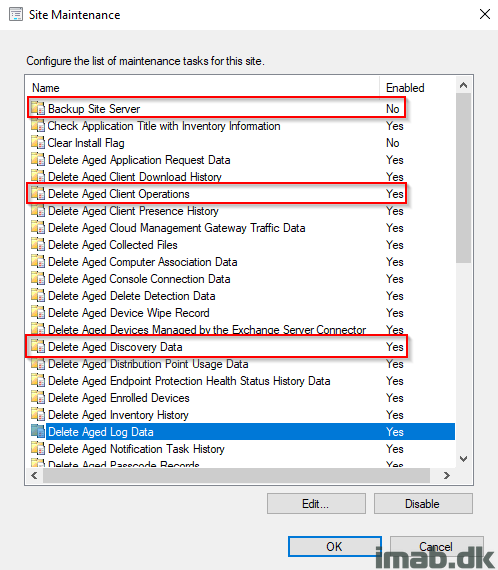
Task: Click the horizontal scroll right arrow
Action: [x=447, y=475]
